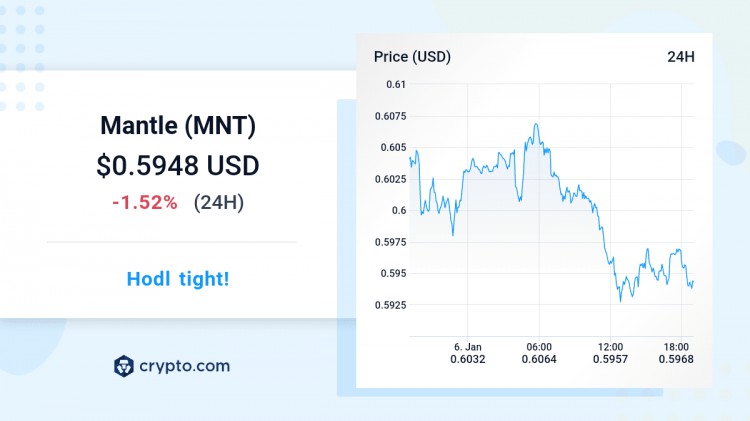
Task: Click the Price (USD) chart title
Action: click(412, 57)
